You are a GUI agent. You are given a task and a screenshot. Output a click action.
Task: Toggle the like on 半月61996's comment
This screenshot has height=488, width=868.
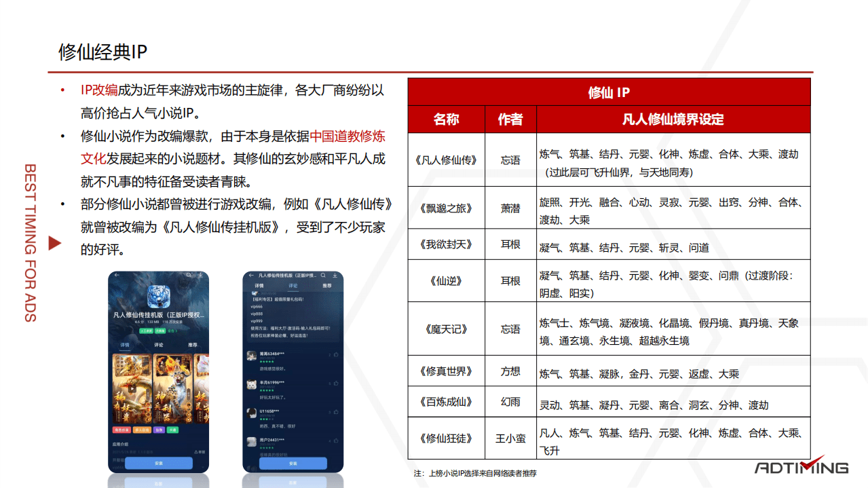coord(335,383)
